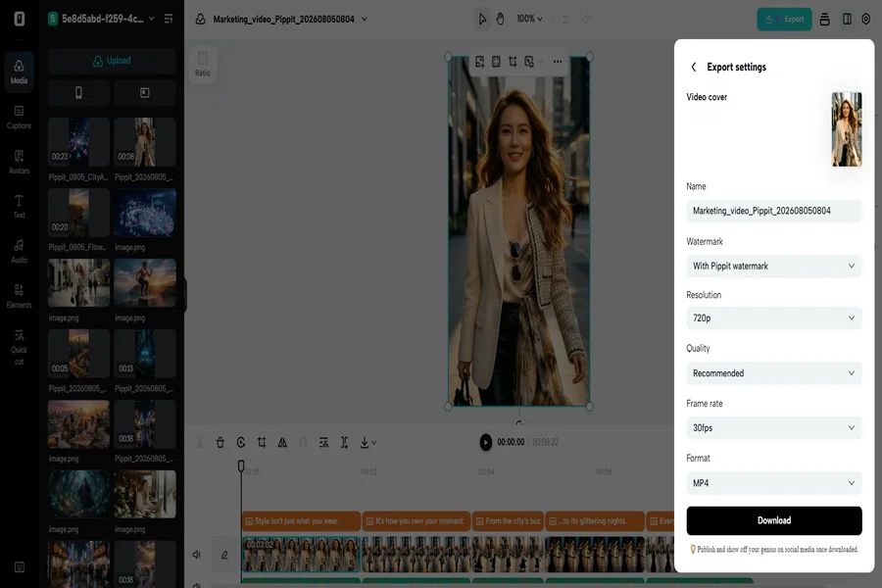Click the screen record icon in media panel
The height and width of the screenshot is (588, 882).
(x=145, y=93)
